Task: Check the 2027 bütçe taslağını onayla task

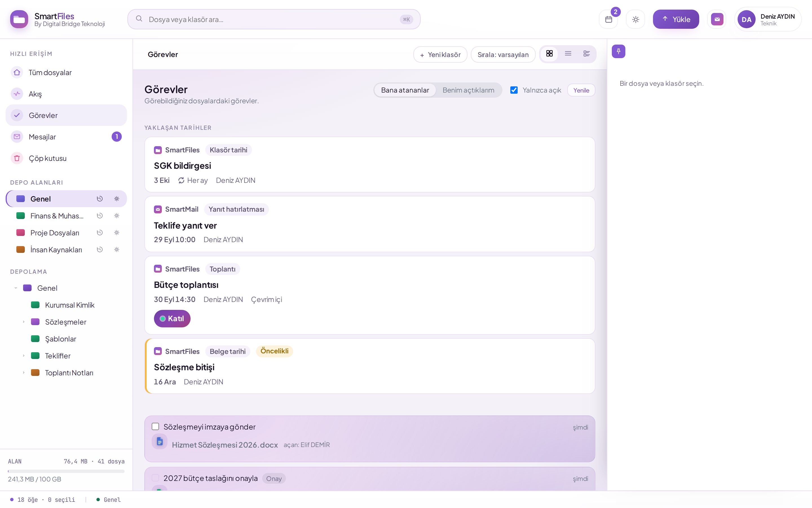Action: [155, 478]
